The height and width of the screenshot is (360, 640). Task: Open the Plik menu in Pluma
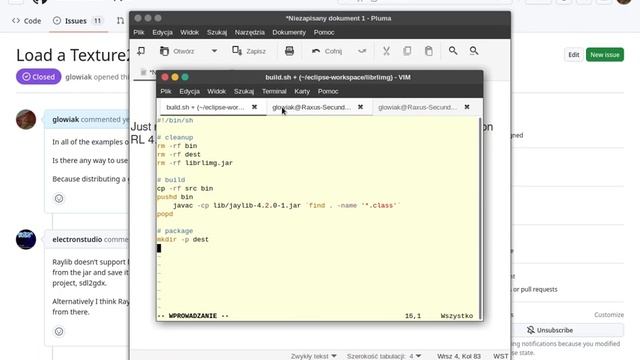point(138,32)
